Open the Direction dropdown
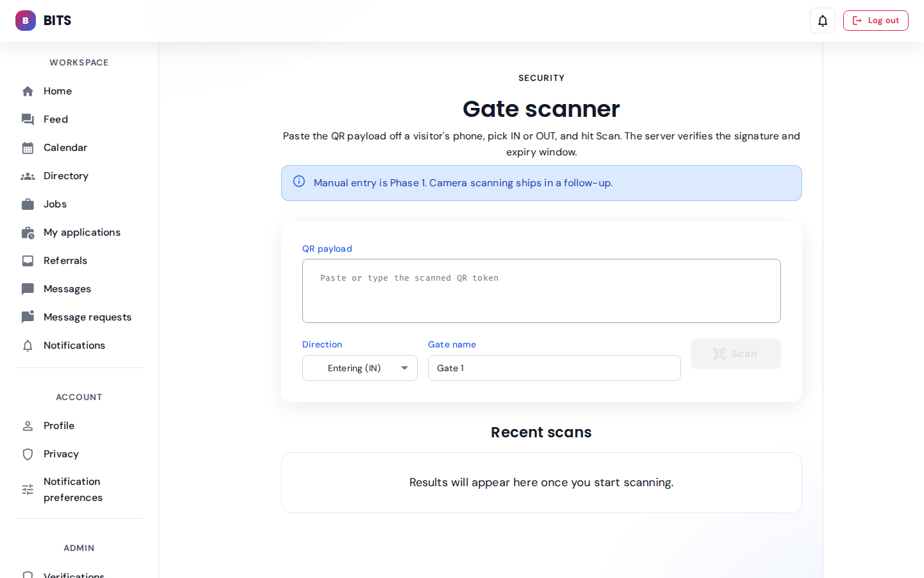 [359, 368]
